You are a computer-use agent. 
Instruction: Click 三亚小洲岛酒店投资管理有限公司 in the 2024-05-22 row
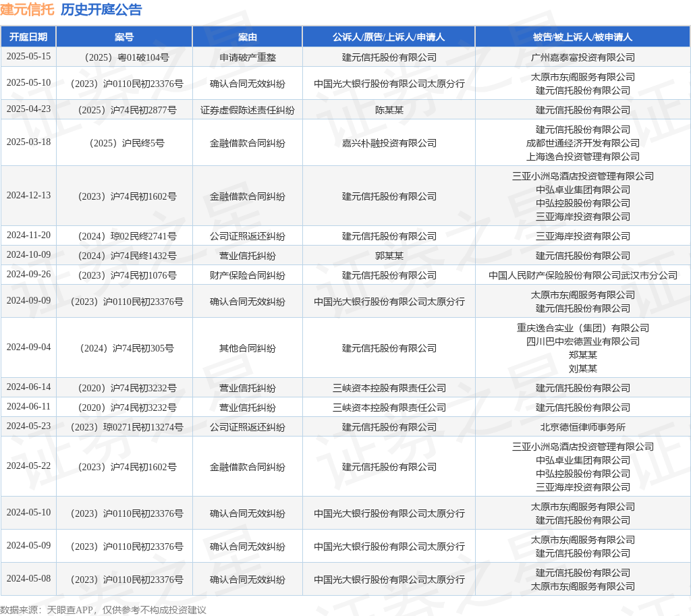(x=582, y=447)
